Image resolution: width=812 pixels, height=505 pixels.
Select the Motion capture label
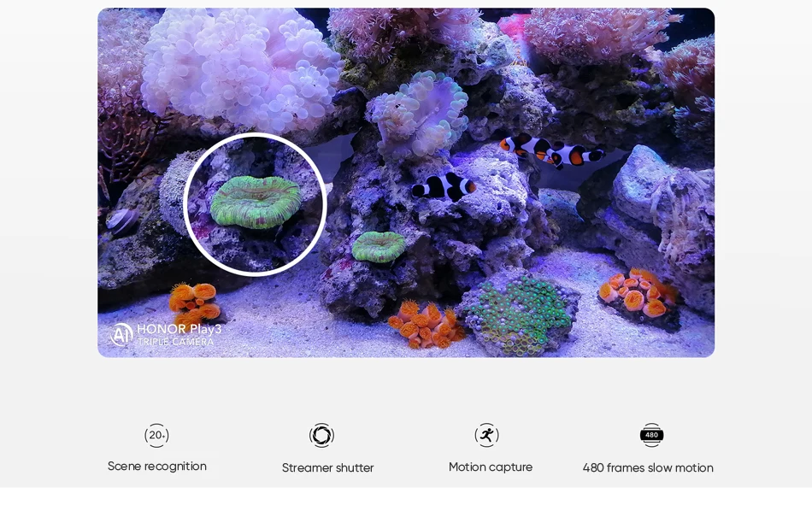pyautogui.click(x=491, y=467)
